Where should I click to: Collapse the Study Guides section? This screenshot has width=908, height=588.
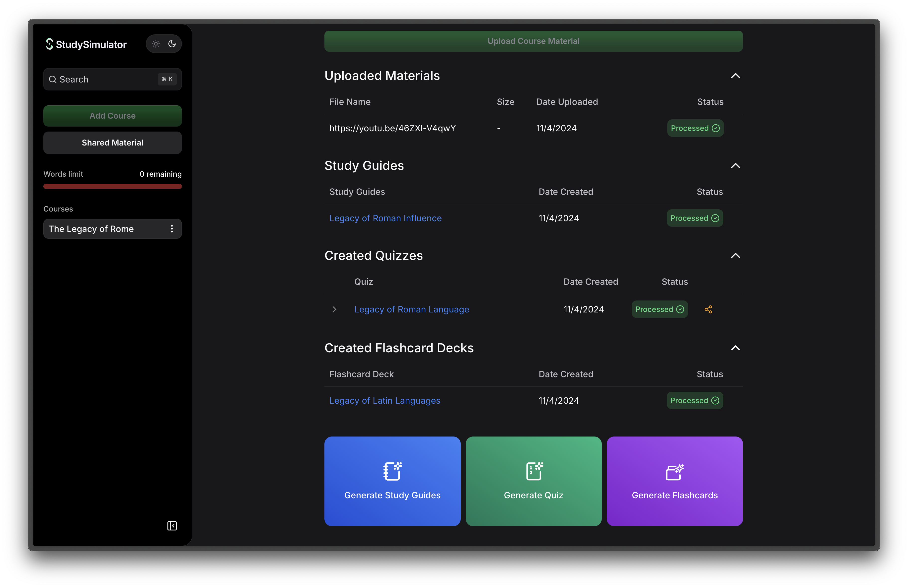pos(735,166)
